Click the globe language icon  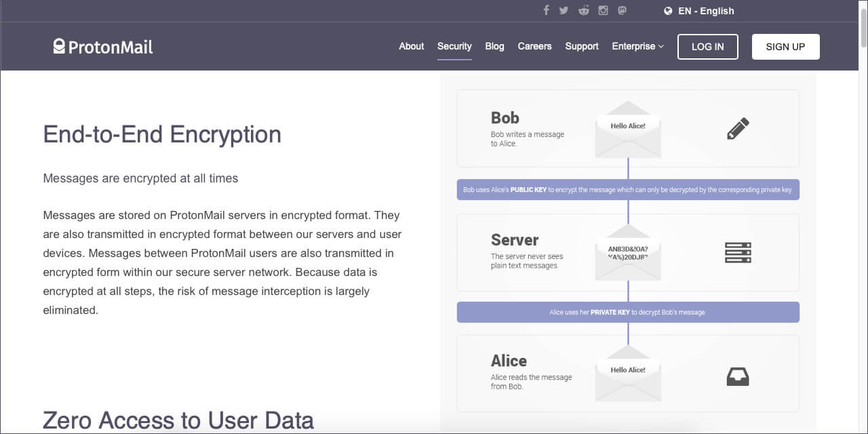[x=668, y=11]
